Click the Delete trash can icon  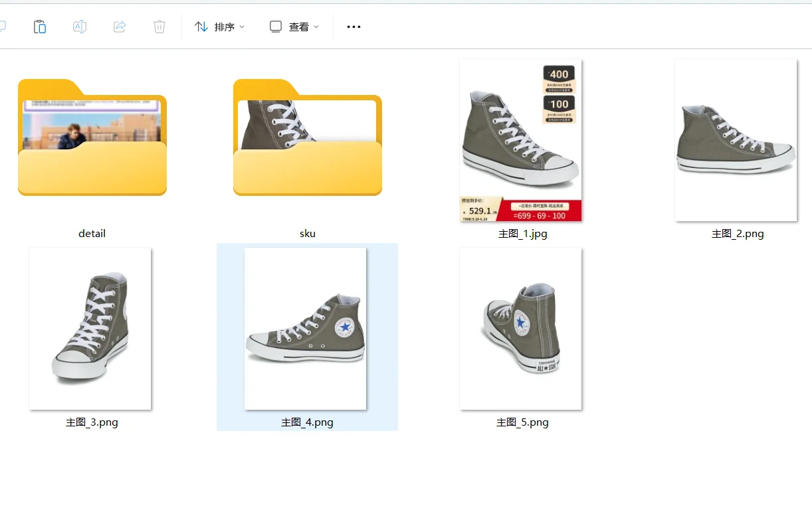(x=159, y=27)
